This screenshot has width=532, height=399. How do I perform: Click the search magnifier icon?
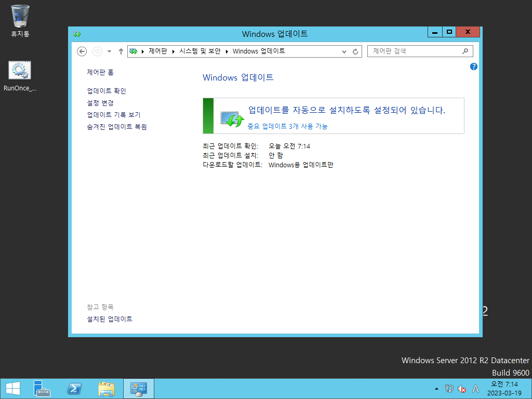coord(465,51)
